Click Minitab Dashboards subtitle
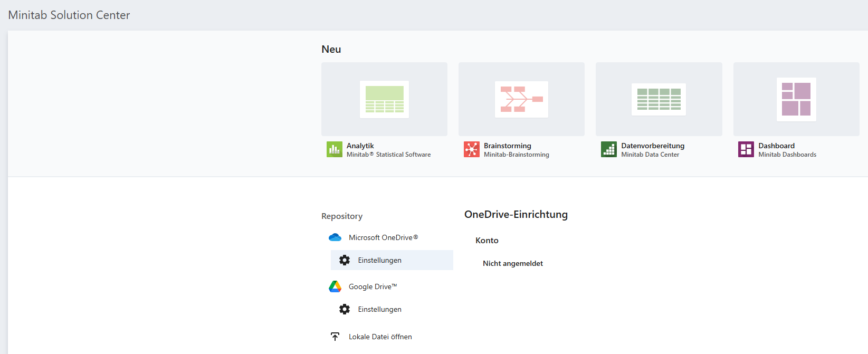 coord(787,155)
